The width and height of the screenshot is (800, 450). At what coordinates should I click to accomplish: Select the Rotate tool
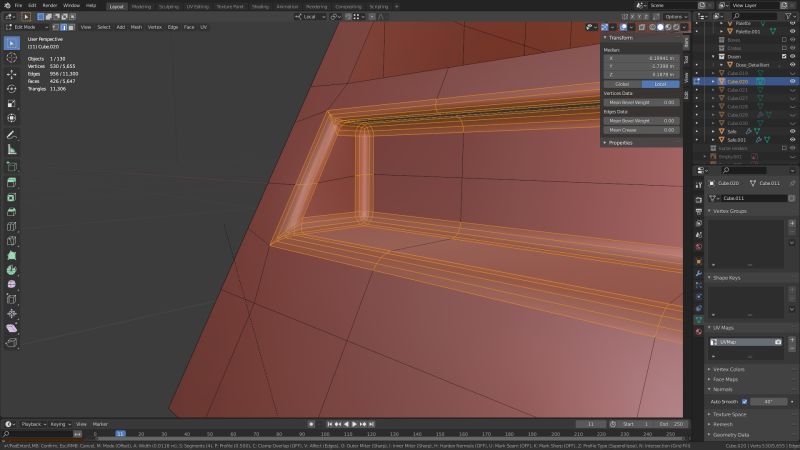tap(11, 89)
